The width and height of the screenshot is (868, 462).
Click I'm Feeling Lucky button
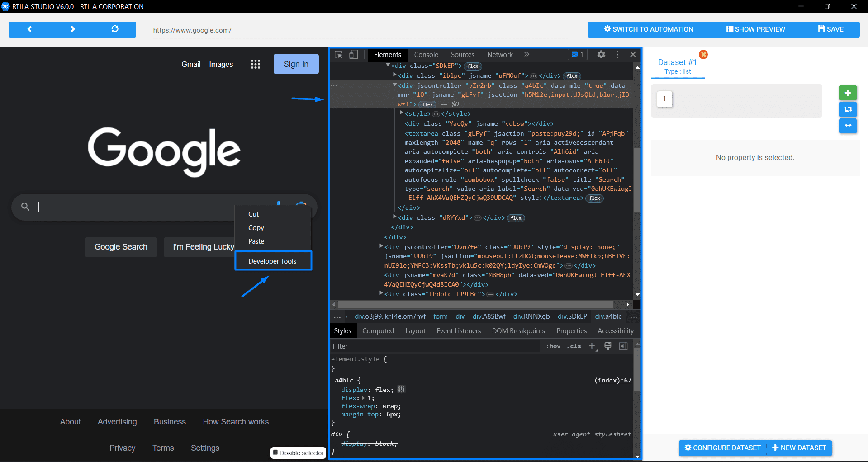203,247
